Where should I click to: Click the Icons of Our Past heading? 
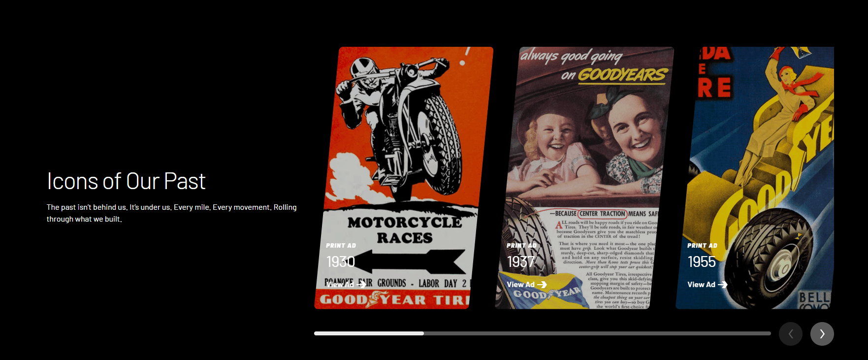[126, 181]
